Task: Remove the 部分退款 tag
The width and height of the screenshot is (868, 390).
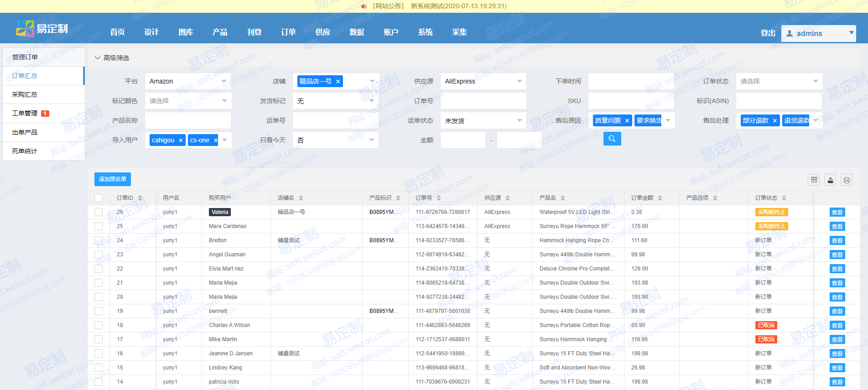Action: [774, 121]
